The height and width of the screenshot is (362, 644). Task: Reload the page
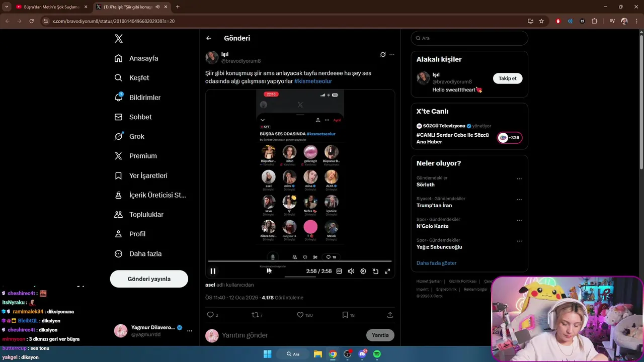pyautogui.click(x=31, y=21)
